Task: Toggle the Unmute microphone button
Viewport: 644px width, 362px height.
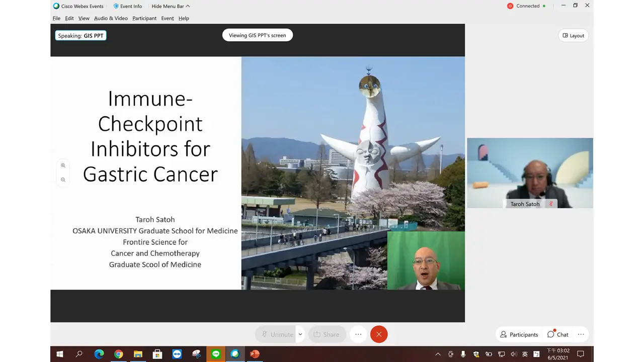Action: tap(276, 334)
